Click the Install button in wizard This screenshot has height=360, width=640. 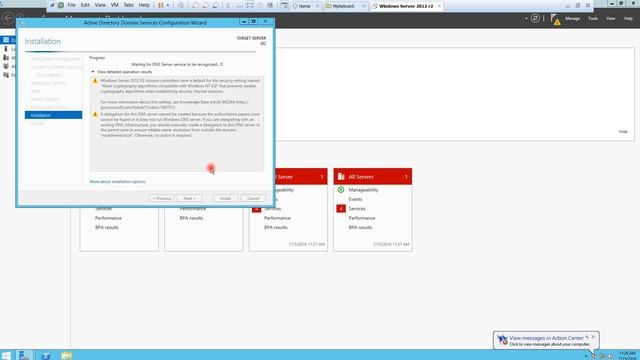point(225,198)
